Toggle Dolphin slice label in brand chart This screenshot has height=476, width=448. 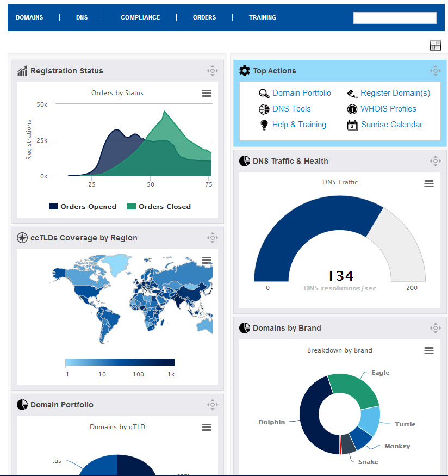pos(271,422)
